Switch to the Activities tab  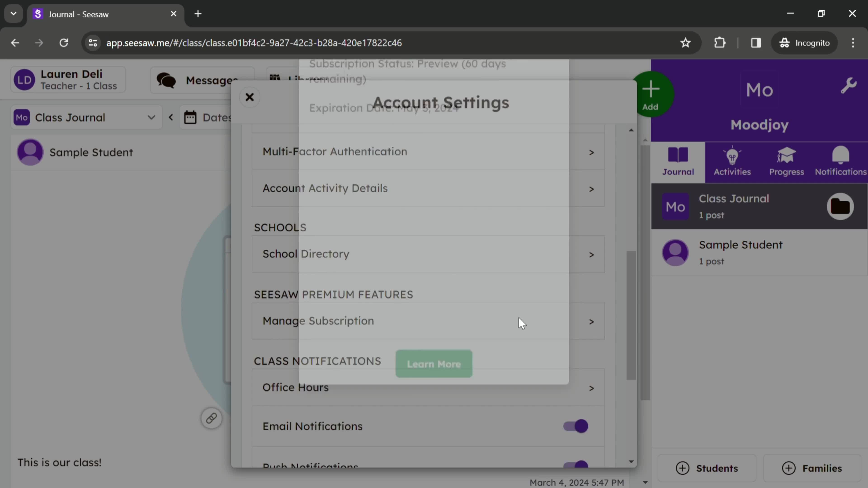[732, 162]
